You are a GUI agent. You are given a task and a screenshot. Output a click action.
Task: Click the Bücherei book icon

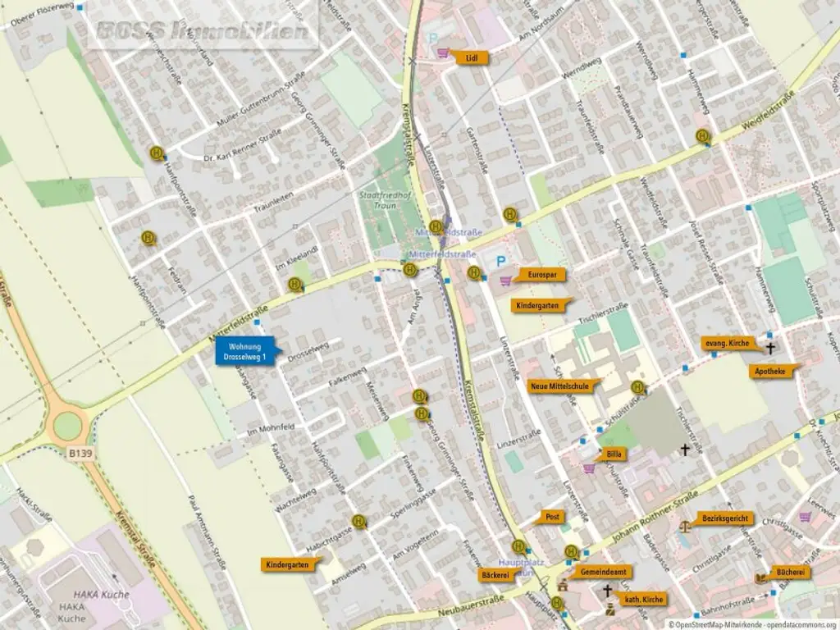tap(760, 578)
